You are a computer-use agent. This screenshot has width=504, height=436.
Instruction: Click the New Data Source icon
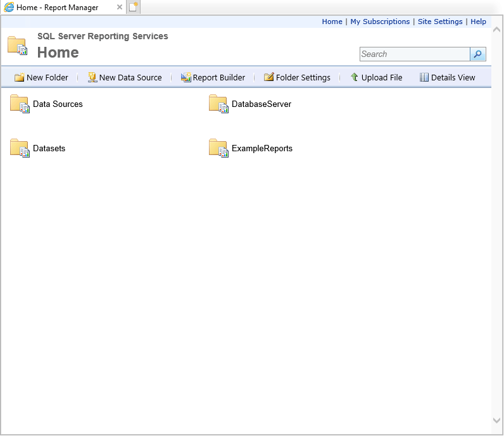(92, 77)
